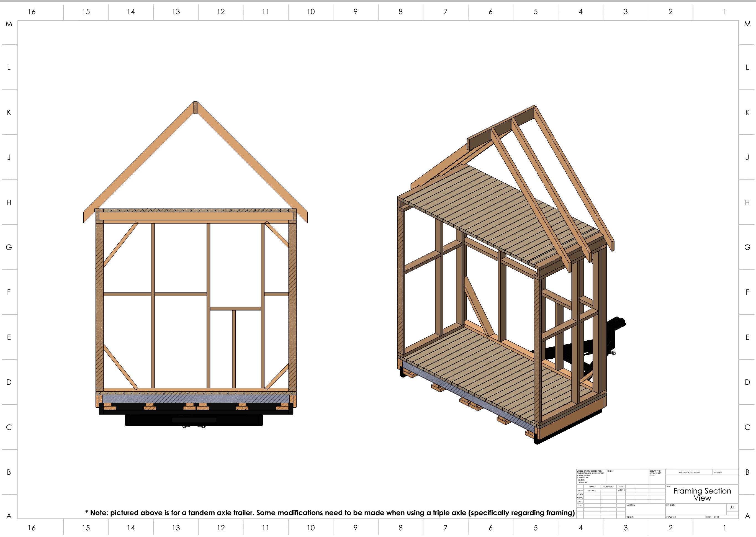Click the top border zone label 9
The image size is (756, 537).
355,12
